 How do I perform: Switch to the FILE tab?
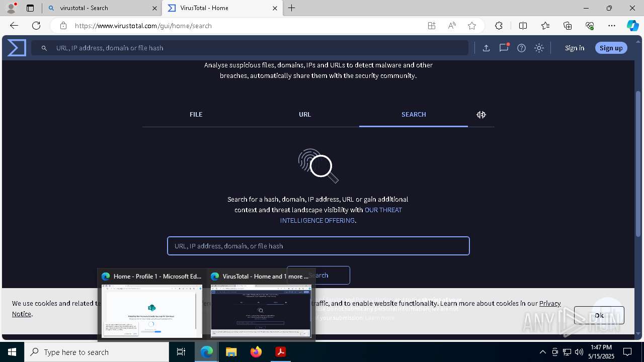tap(196, 115)
